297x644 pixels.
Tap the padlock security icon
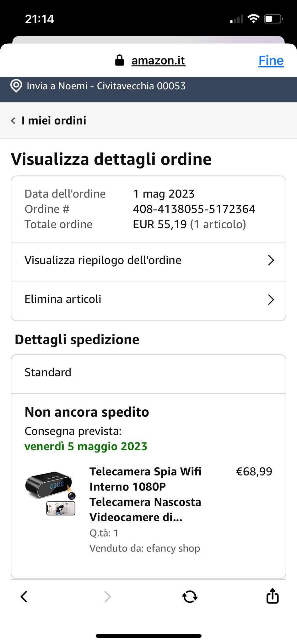click(120, 60)
